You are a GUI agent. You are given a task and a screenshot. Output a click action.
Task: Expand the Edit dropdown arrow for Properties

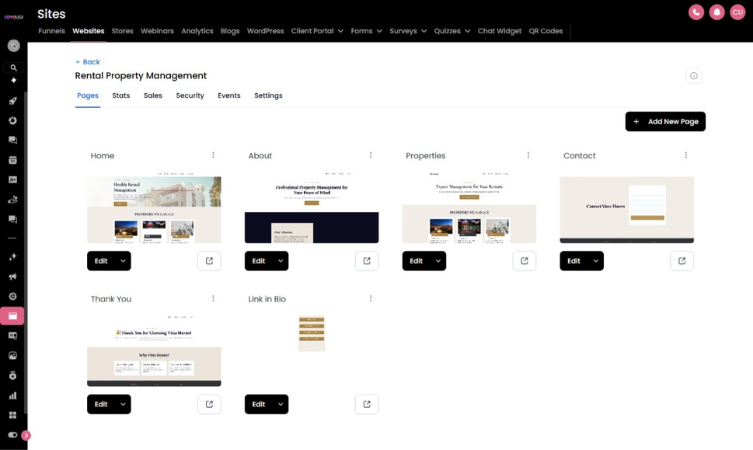(x=437, y=261)
